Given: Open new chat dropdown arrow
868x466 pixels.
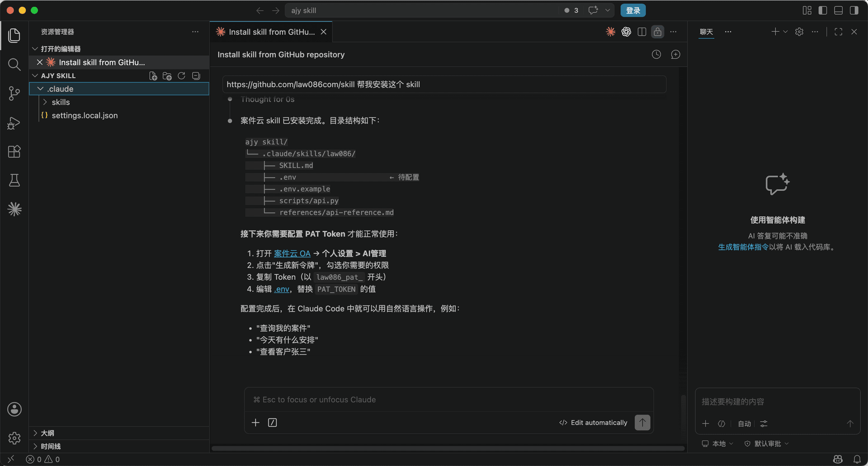Looking at the screenshot, I should (785, 32).
